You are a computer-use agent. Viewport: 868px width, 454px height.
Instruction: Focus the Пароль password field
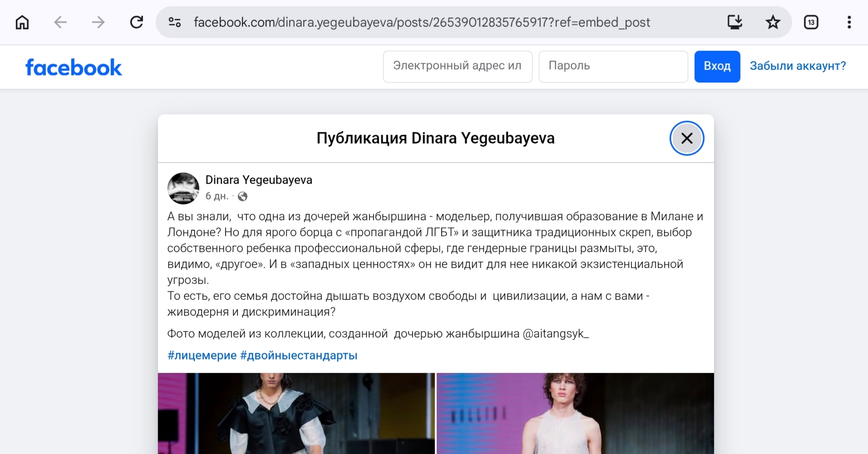[613, 66]
